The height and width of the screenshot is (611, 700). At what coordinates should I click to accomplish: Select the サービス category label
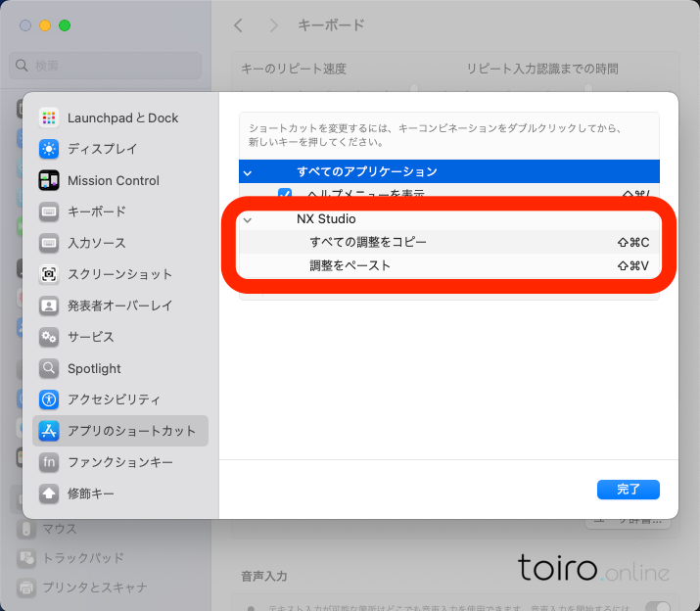coord(91,337)
